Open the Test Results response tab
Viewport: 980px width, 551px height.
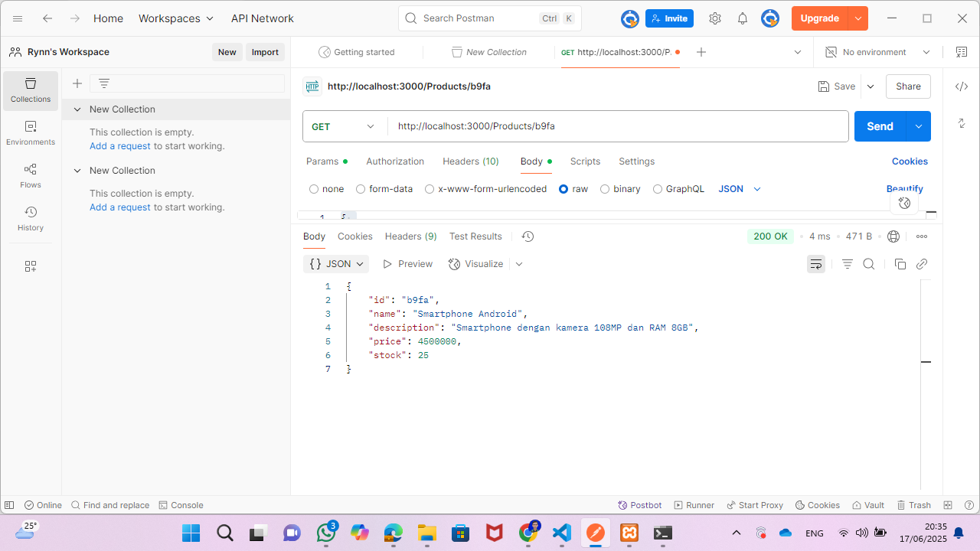pyautogui.click(x=475, y=236)
